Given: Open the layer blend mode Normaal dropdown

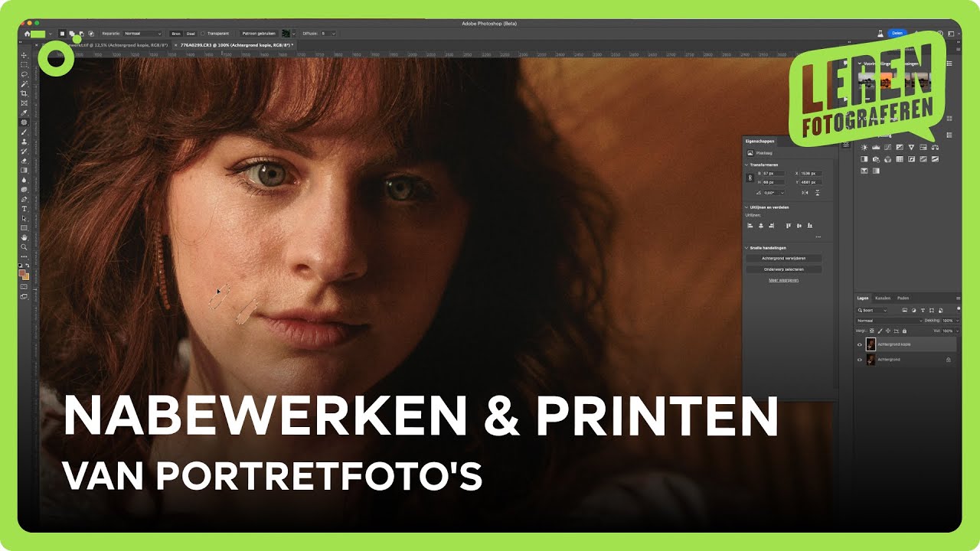Looking at the screenshot, I should click(x=889, y=321).
